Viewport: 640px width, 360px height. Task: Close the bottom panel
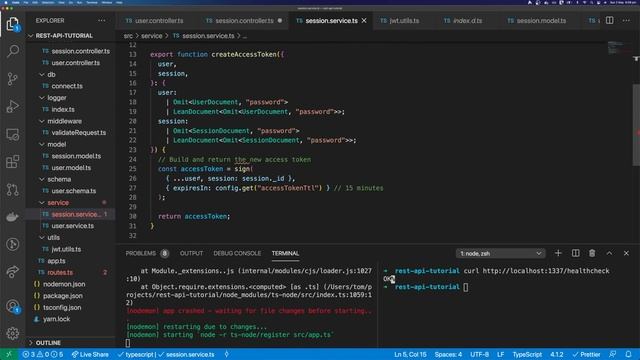(626, 253)
